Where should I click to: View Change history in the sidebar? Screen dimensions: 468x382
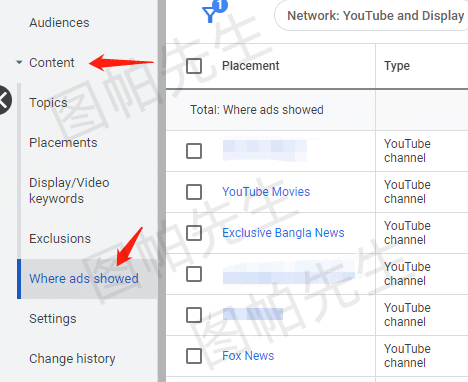72,359
